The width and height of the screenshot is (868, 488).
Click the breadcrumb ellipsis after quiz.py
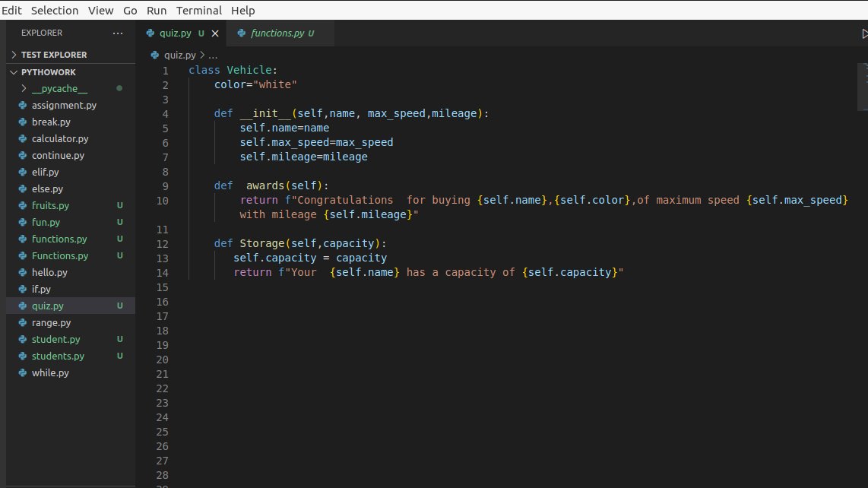213,55
